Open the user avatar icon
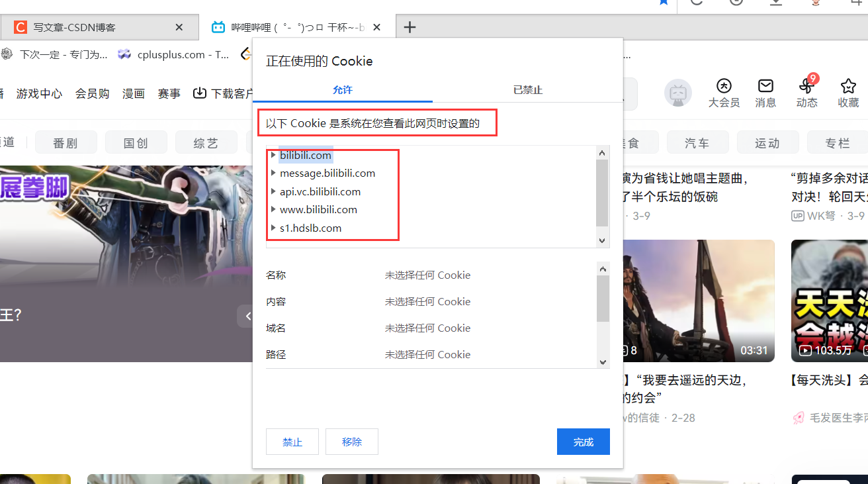This screenshot has height=484, width=868. [x=678, y=93]
